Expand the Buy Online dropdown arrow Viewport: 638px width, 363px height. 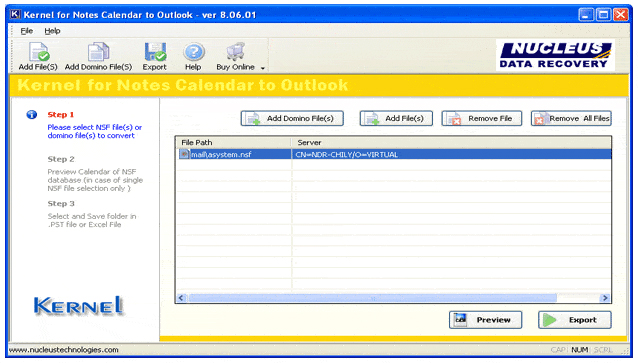(263, 68)
